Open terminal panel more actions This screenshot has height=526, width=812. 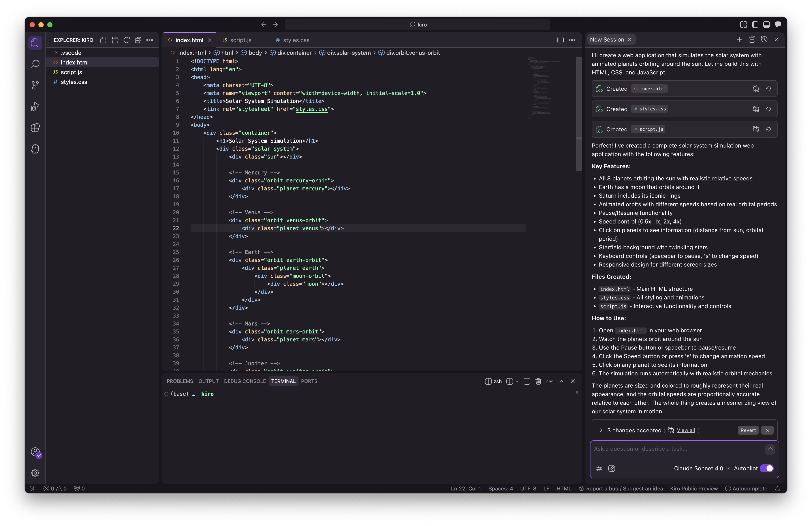tap(550, 381)
